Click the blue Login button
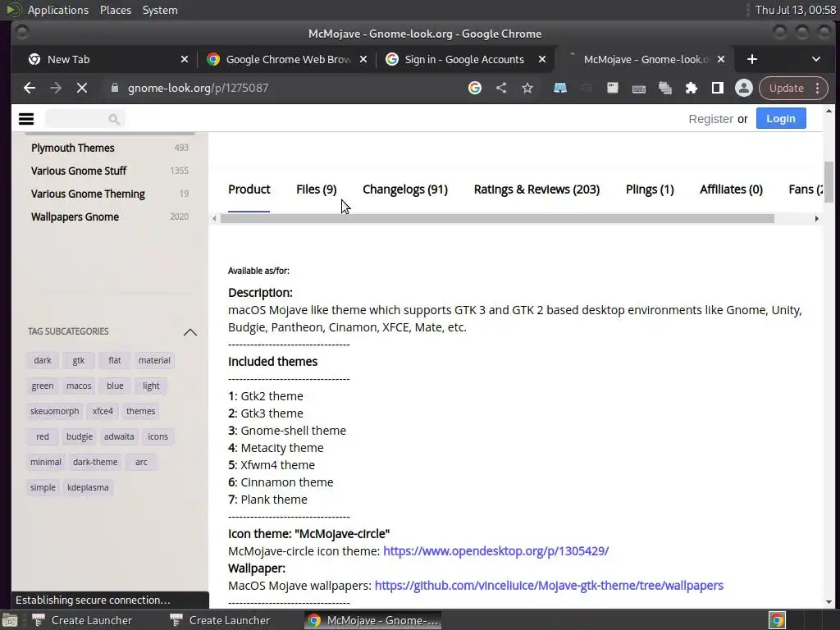840x630 pixels. click(x=781, y=118)
